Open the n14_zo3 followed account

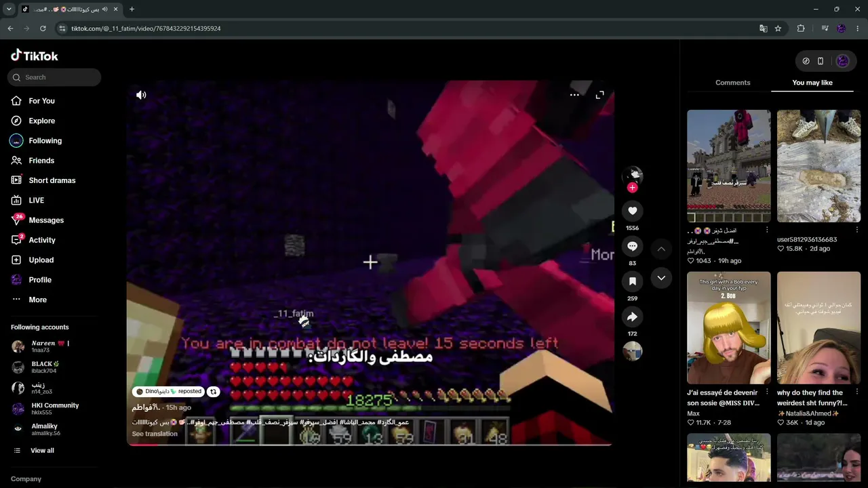point(41,388)
